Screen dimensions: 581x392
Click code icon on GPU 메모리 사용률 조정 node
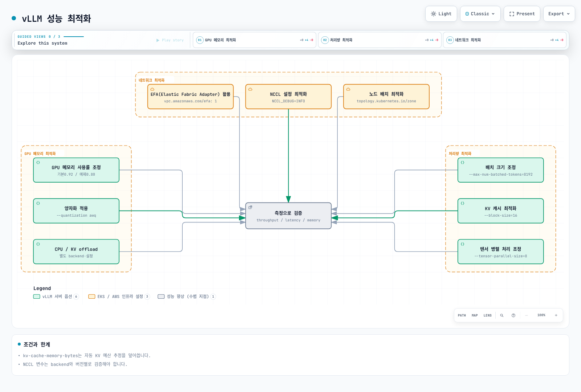38,163
